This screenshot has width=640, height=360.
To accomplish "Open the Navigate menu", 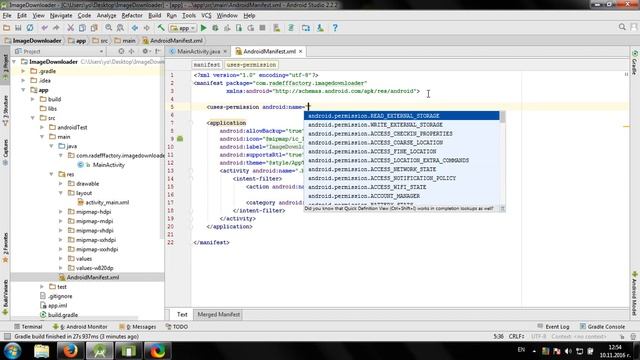I will [x=61, y=16].
